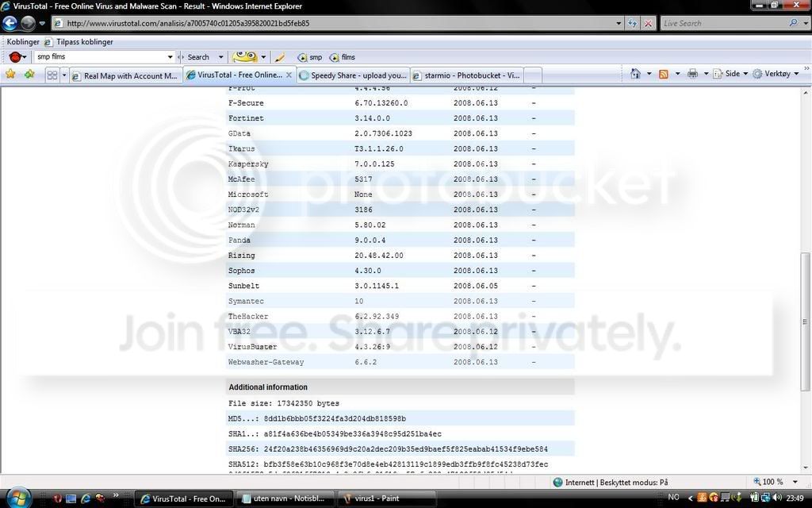Image resolution: width=812 pixels, height=508 pixels.
Task: Switch to the 'Speedy Share - upload you...' tab
Action: tap(353, 75)
